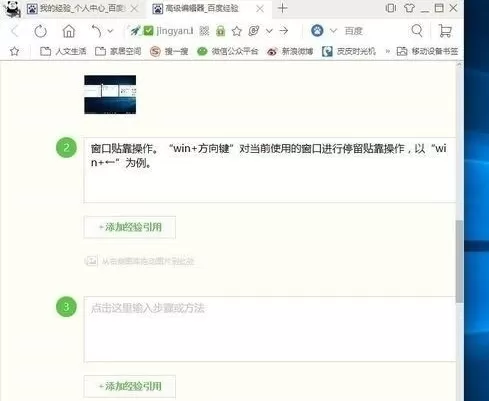Screen dimensions: 489x401
Task: Expand more bookmarks with the » chevron
Action: coord(387,51)
